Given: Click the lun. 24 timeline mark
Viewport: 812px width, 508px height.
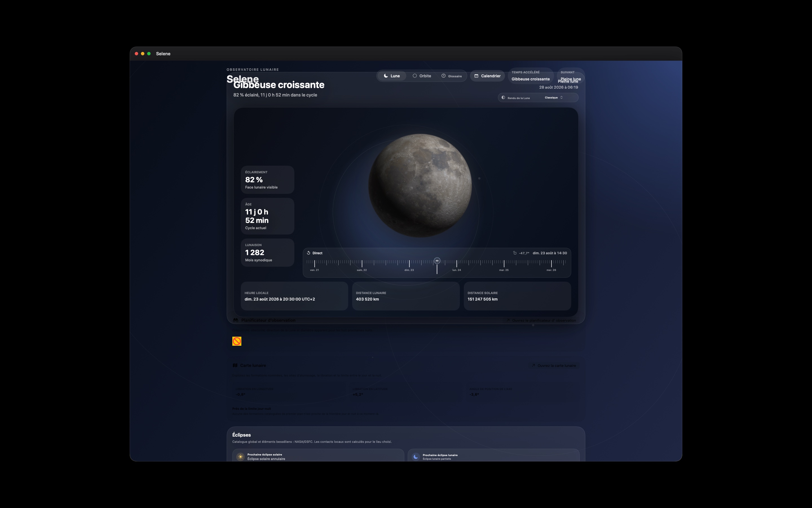Looking at the screenshot, I should [456, 270].
